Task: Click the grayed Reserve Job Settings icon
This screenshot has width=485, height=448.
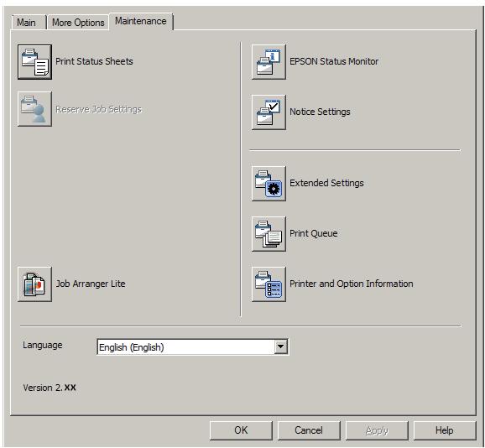Action: 34,109
